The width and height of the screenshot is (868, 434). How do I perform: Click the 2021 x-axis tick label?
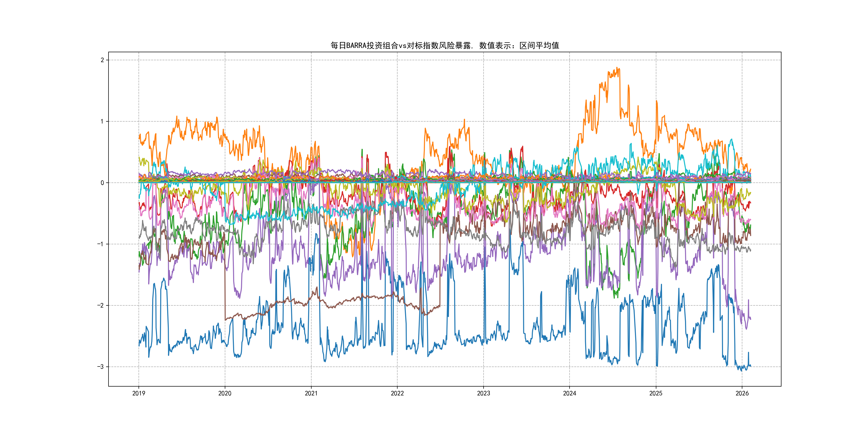click(311, 393)
